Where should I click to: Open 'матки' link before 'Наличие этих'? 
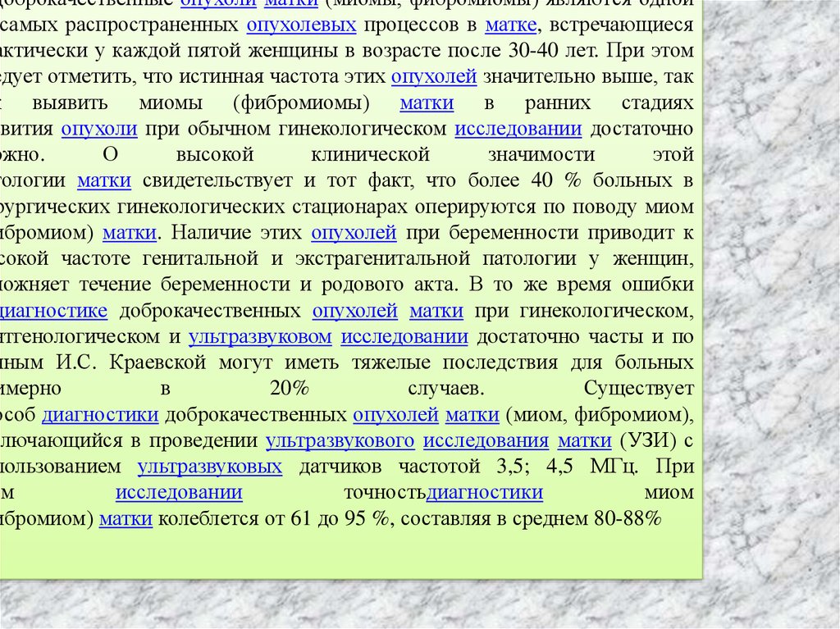(130, 234)
